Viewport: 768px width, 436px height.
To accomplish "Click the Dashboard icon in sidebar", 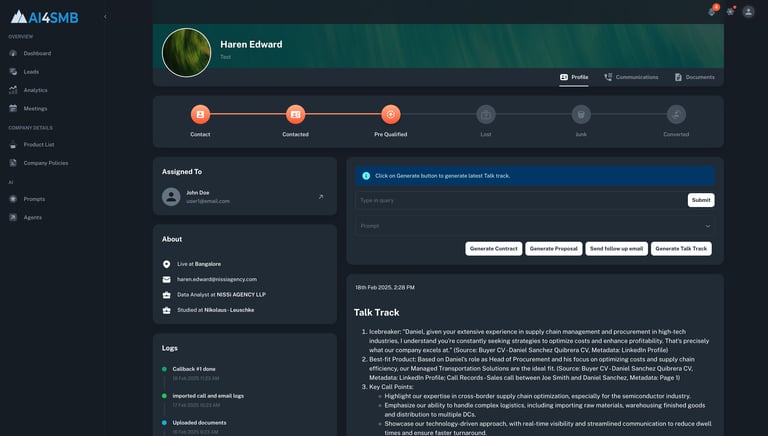I will (13, 53).
